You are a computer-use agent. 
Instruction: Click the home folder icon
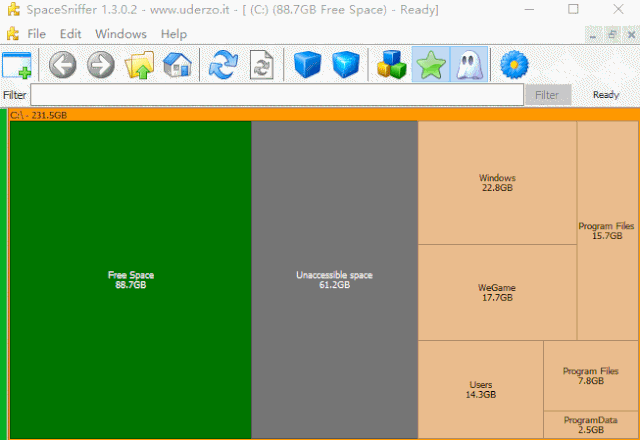click(x=177, y=66)
